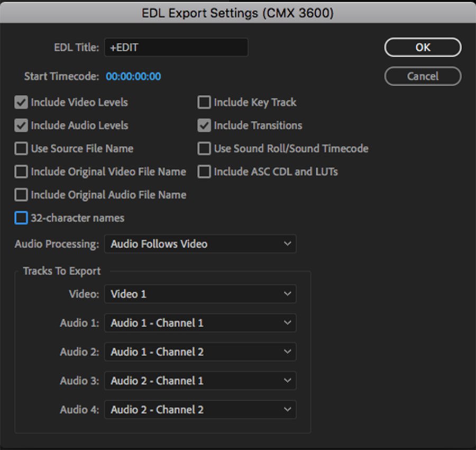Click the EDL Title text field
476x450 pixels.
[x=176, y=47]
